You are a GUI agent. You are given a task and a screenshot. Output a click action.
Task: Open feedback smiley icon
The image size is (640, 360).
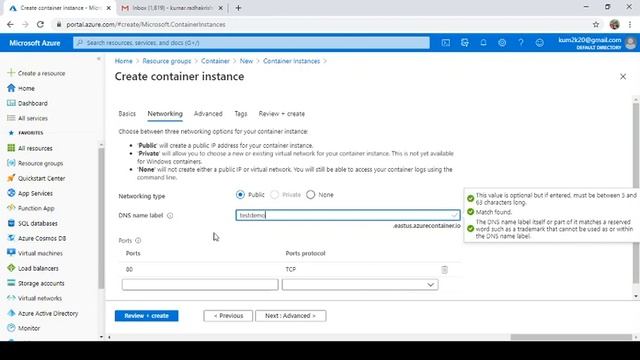(540, 43)
